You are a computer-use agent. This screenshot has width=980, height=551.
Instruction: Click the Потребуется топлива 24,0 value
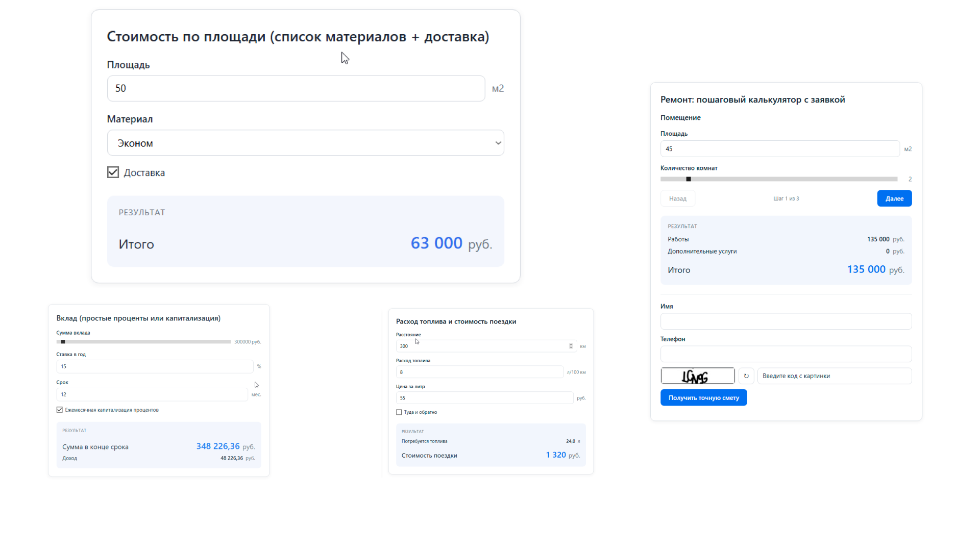[x=571, y=441]
